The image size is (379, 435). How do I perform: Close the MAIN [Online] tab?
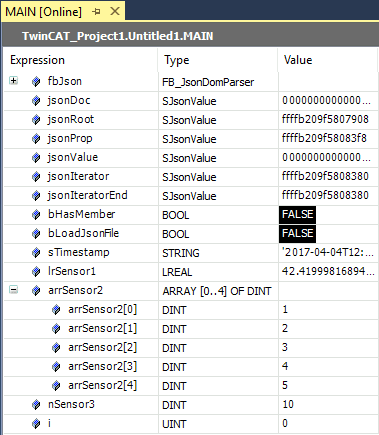[x=115, y=11]
